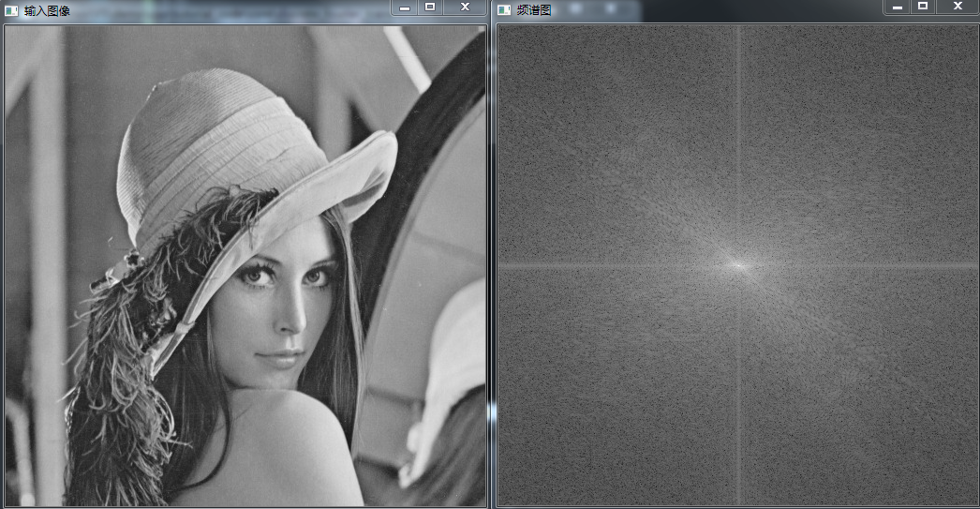Viewport: 980px width, 509px height.
Task: Click the 输入图像 title text
Action: [47, 10]
